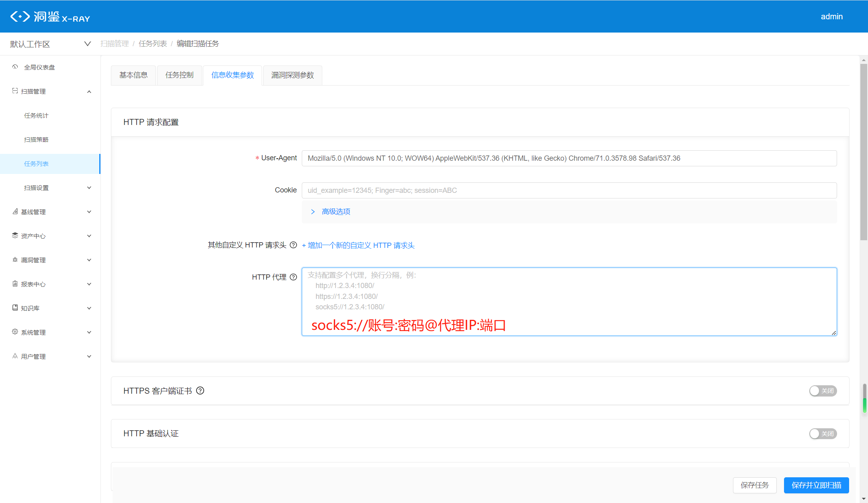Enable the HTTPS 客户端证书 switch
This screenshot has height=503, width=868.
[x=823, y=391]
